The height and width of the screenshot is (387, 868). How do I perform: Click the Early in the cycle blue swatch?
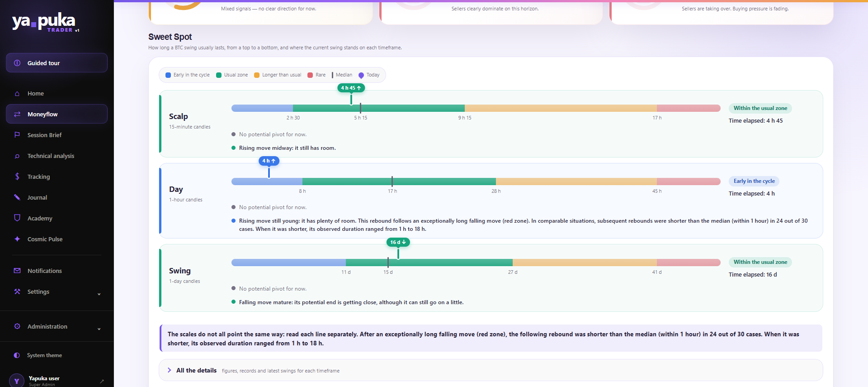[168, 75]
